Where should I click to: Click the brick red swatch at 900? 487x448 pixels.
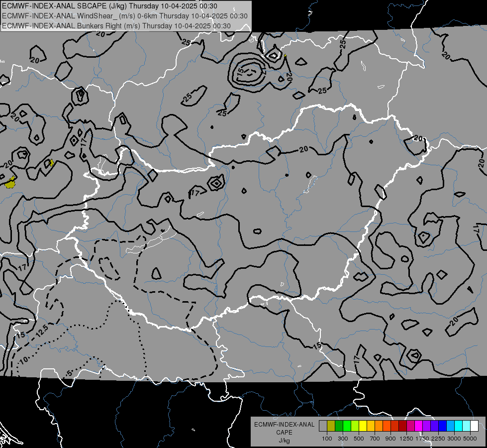tap(395, 426)
